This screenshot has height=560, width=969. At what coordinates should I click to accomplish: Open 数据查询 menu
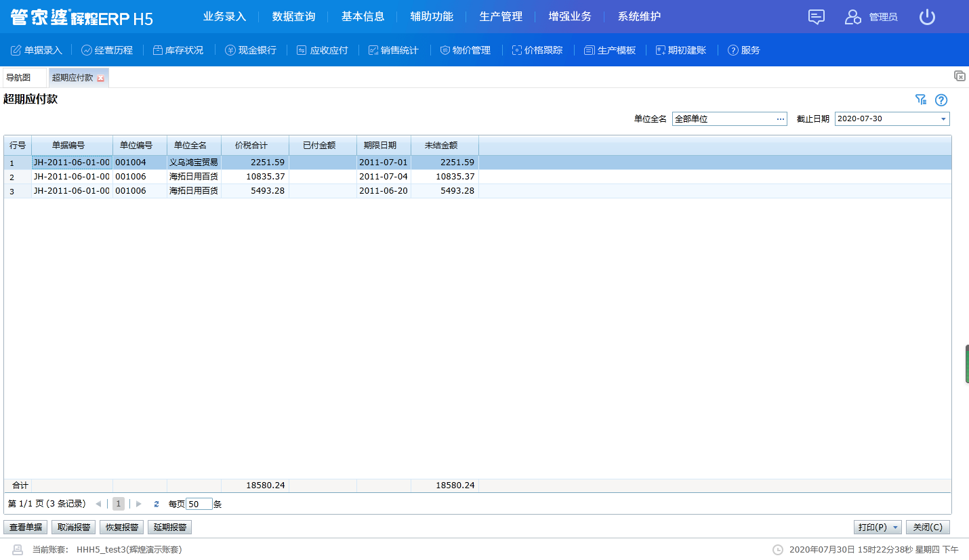293,16
